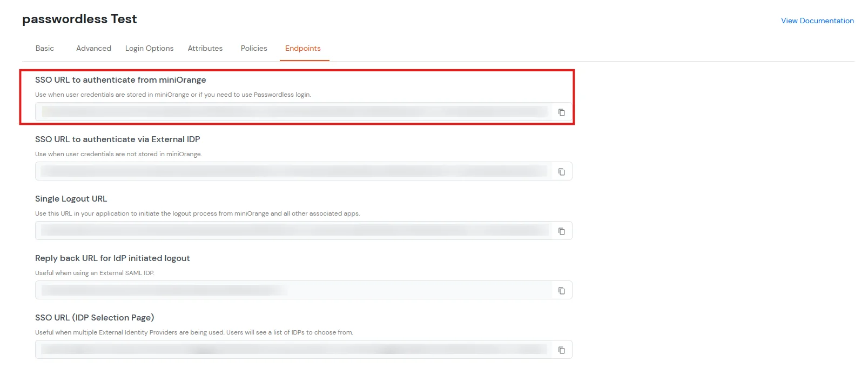Screen dimensions: 868x381
Task: Copy the SSO URL (IDP Selection Page)
Action: click(561, 350)
